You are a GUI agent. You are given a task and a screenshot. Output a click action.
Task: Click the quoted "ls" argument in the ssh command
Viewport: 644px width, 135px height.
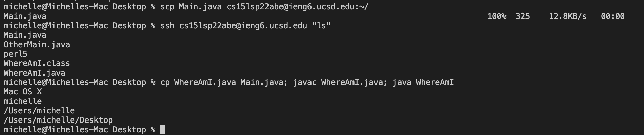(x=321, y=26)
